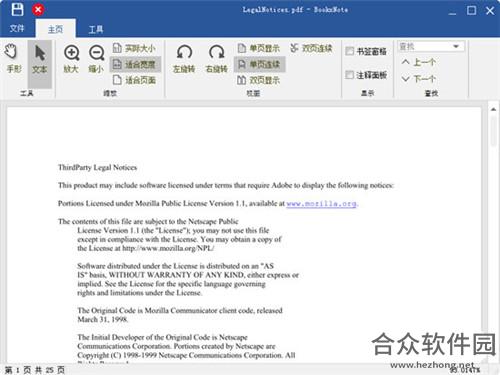Select 单页连续 continuous view
This screenshot has height=375, width=500.
[x=259, y=64]
